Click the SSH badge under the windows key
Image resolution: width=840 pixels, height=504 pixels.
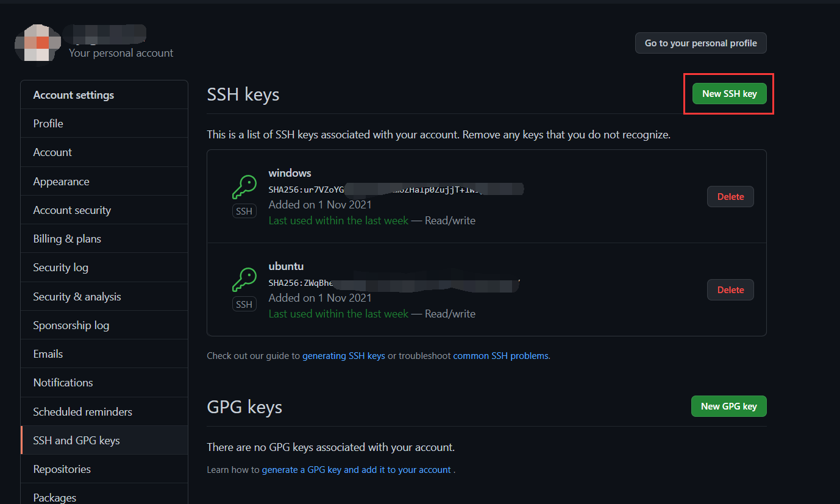(x=244, y=210)
